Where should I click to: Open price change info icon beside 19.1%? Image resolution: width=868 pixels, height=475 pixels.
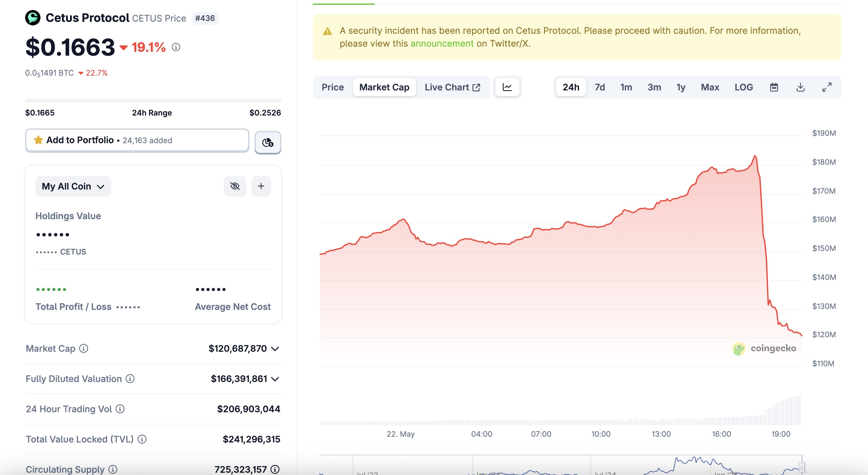(x=176, y=47)
